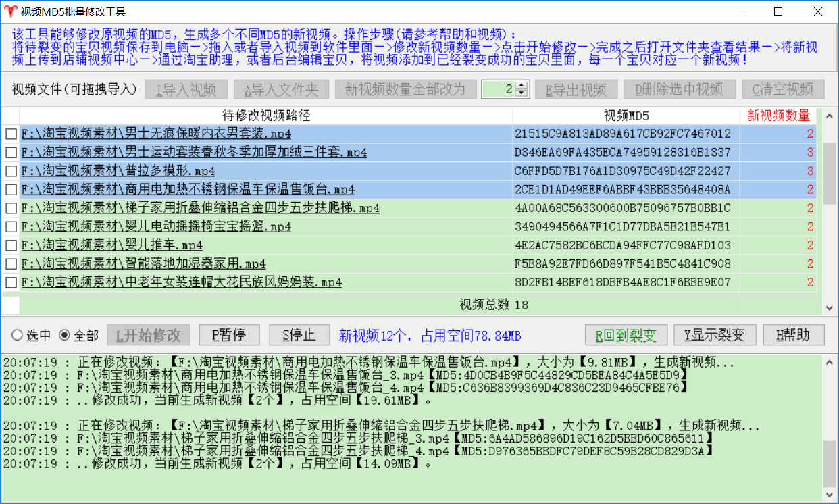Screen dimensions: 839x504
Task: Click the 新视频数量 column header
Action: tap(778, 116)
